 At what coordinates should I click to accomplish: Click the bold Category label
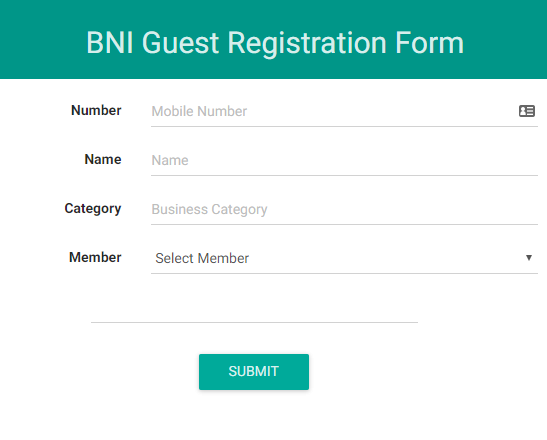92,209
